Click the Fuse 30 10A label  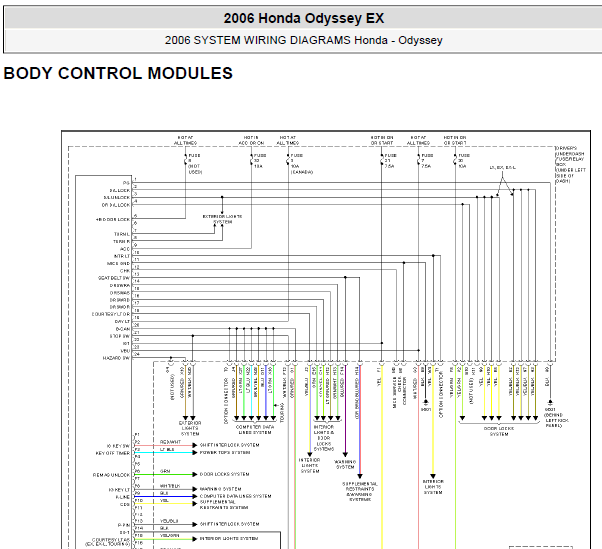(464, 161)
